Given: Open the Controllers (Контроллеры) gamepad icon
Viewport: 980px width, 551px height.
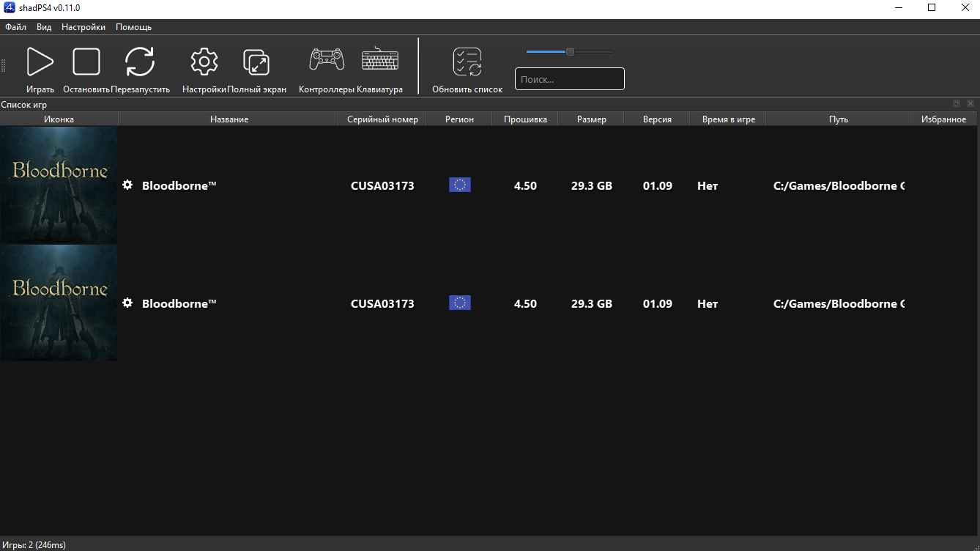Looking at the screenshot, I should coord(327,60).
